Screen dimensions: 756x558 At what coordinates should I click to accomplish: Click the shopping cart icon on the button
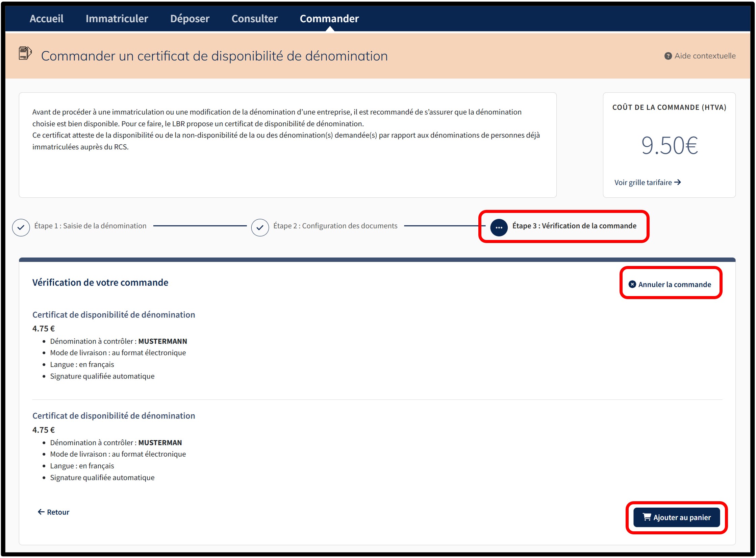pyautogui.click(x=647, y=517)
